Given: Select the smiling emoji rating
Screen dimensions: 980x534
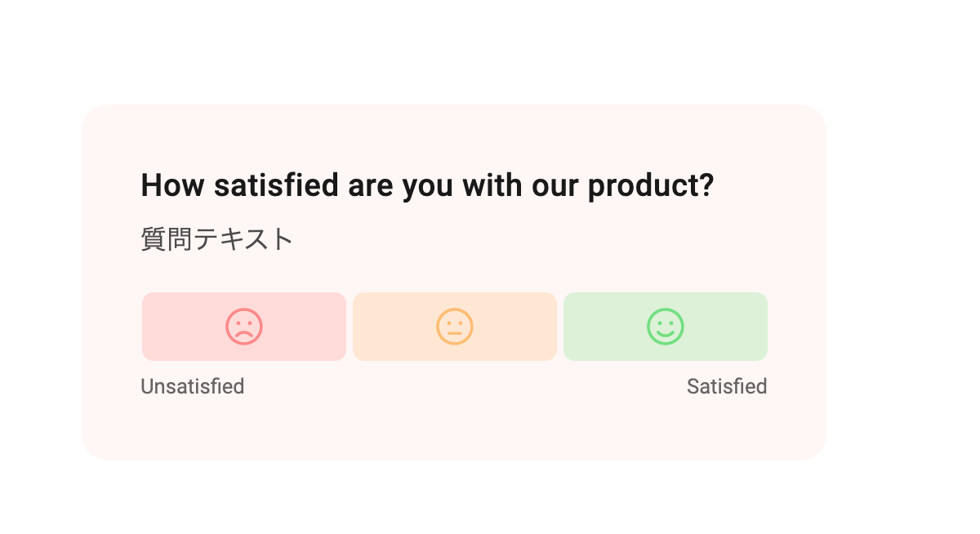Looking at the screenshot, I should [666, 327].
